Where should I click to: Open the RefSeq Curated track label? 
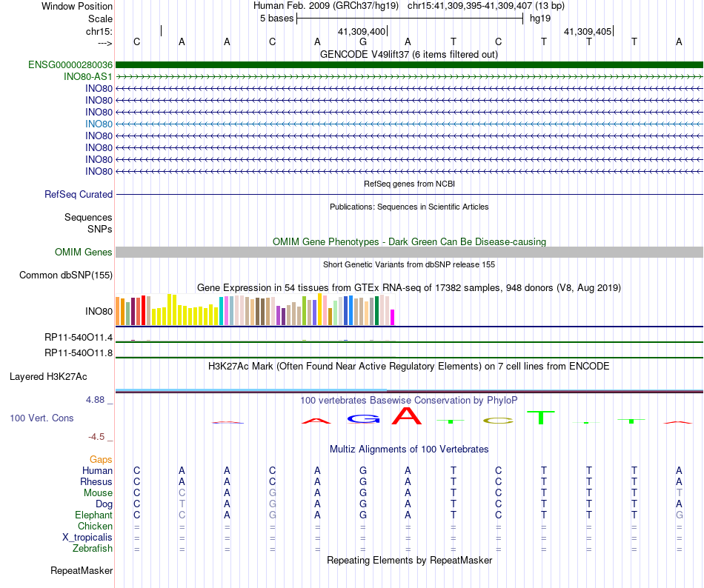point(79,195)
